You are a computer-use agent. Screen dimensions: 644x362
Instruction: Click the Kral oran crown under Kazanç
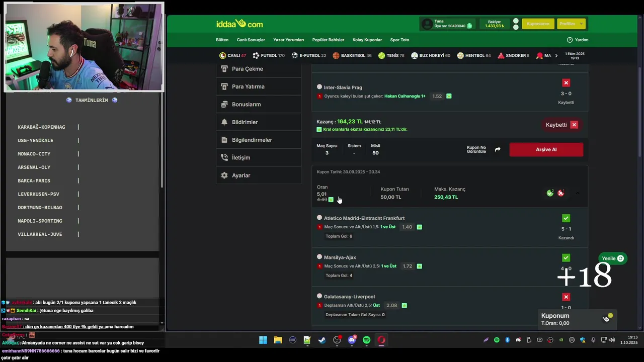(319, 129)
